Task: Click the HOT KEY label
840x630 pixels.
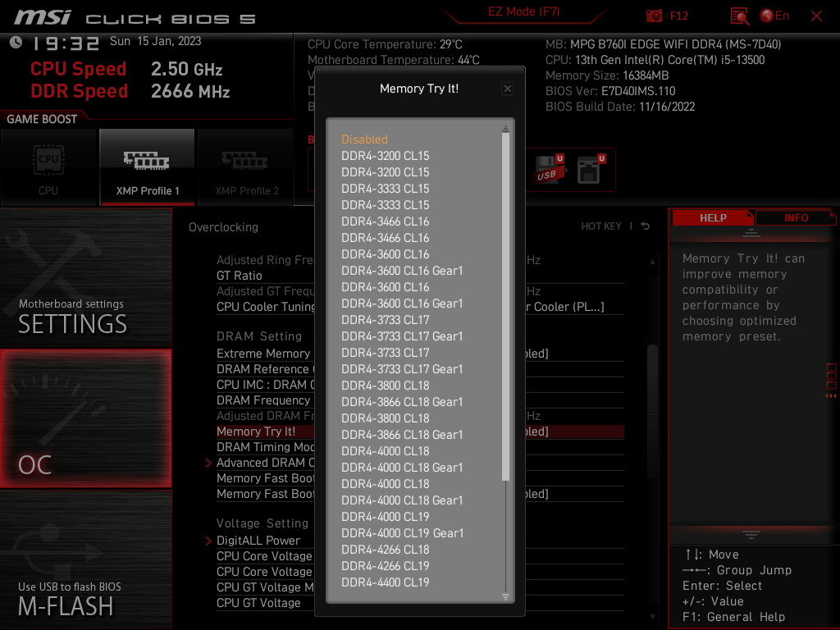Action: (601, 226)
